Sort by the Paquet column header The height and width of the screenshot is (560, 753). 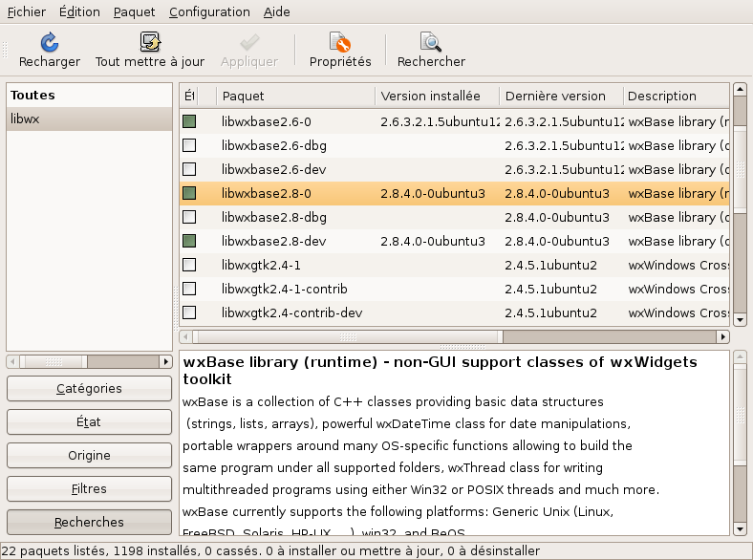point(293,96)
